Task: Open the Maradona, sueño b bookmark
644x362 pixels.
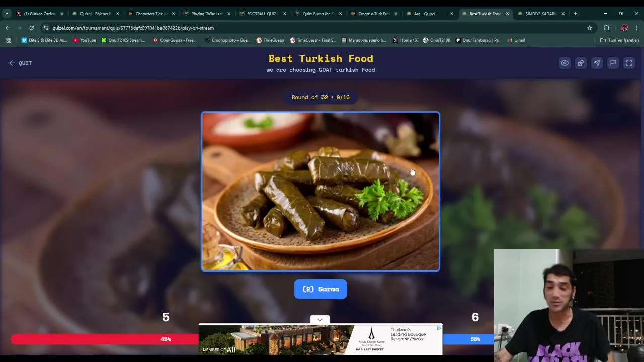Action: [364, 40]
